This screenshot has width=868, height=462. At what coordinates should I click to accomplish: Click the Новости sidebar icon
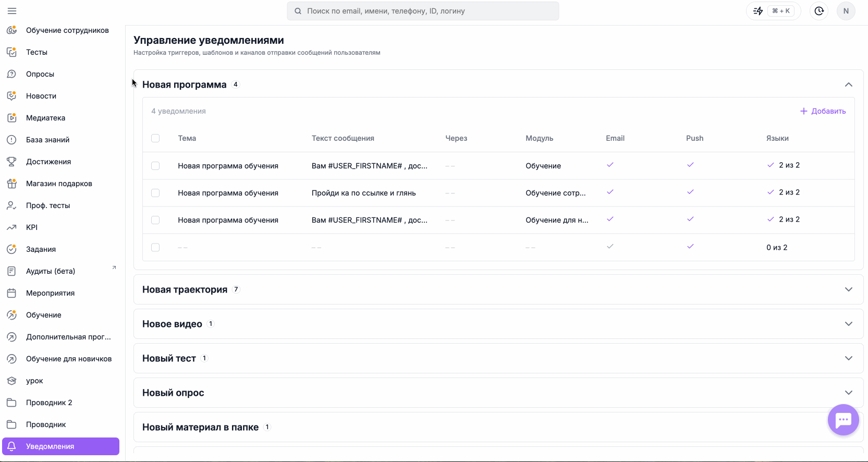click(11, 96)
